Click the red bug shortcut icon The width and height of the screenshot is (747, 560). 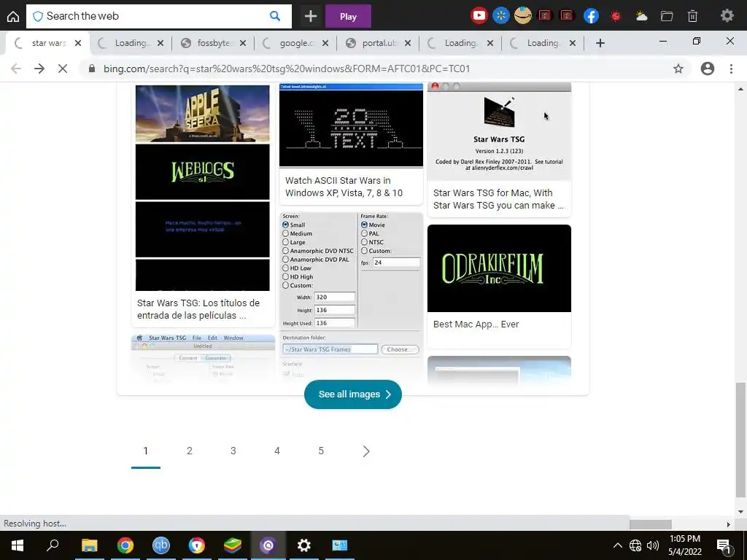[x=616, y=16]
